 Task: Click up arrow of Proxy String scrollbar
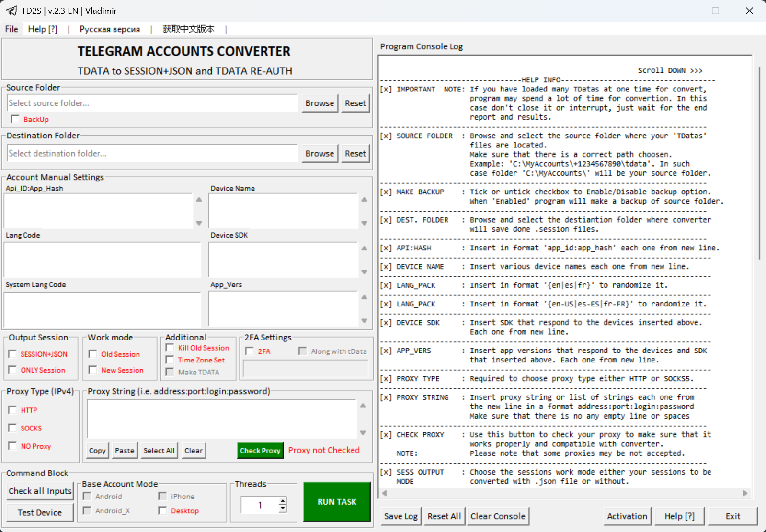(x=363, y=406)
